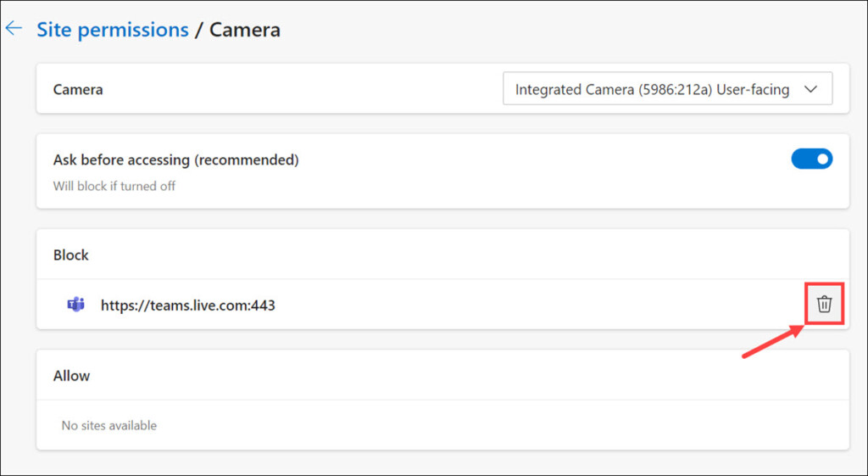Click the back arrow beside Site permissions
Viewport: 868px width, 476px height.
14,29
